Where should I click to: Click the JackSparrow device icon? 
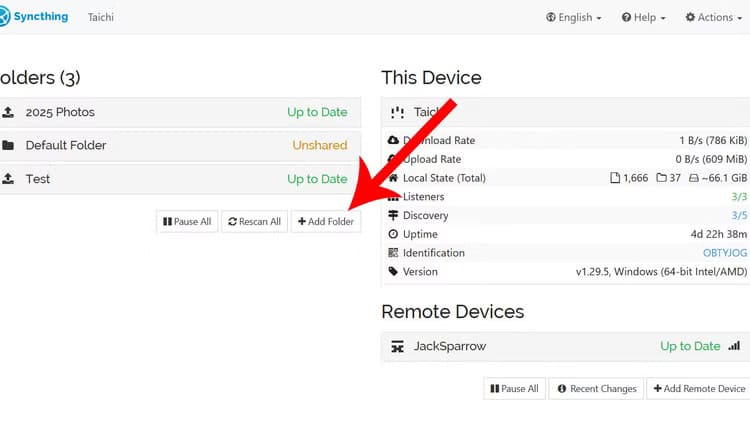pos(397,347)
